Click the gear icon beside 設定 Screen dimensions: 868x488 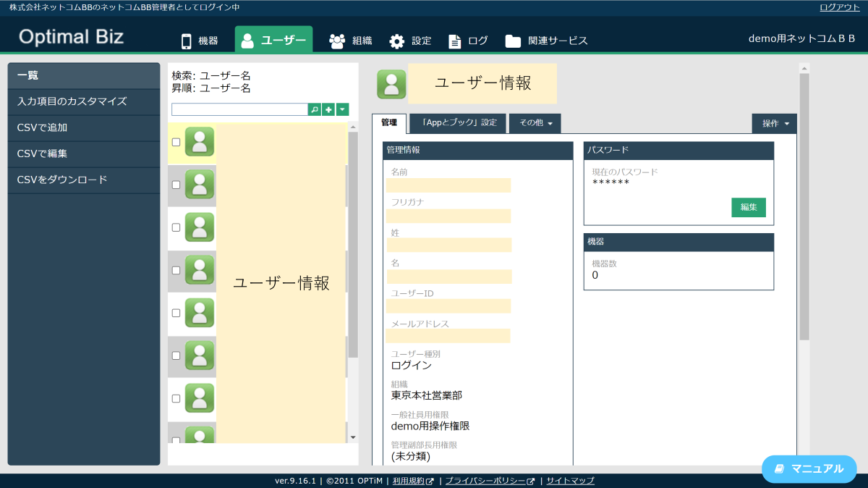point(397,41)
